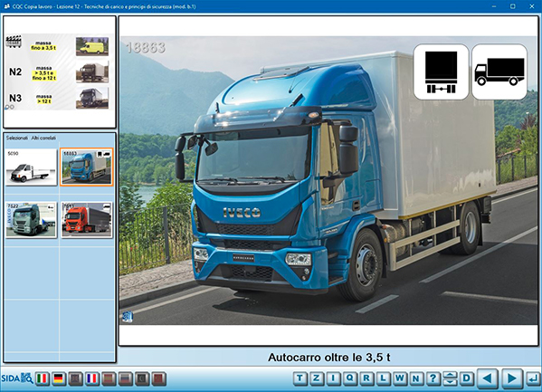
Task: Choose the French flag language button
Action: [92, 378]
